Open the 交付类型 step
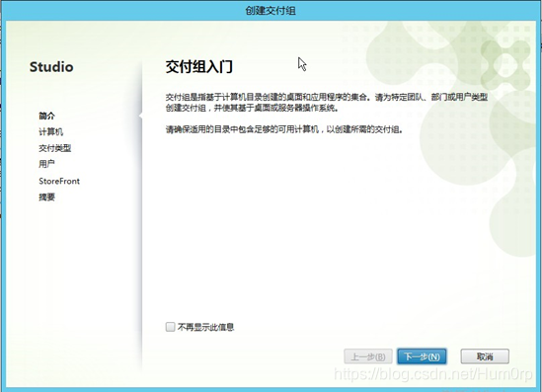 pyautogui.click(x=55, y=148)
